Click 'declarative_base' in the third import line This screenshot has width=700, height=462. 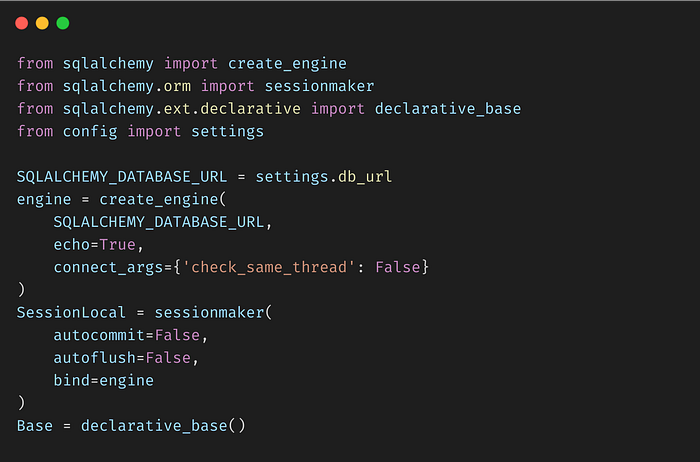(x=448, y=108)
